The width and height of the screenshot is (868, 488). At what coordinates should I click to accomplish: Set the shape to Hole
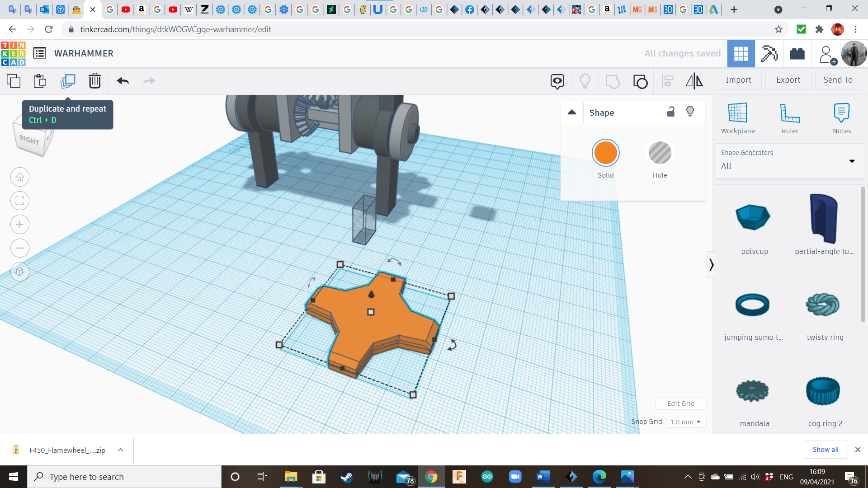660,153
